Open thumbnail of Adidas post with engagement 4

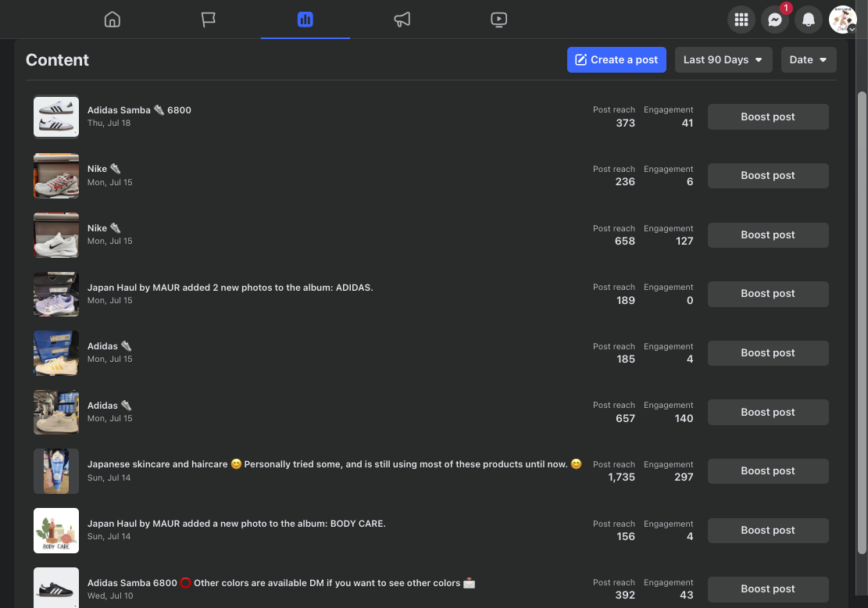[x=56, y=352]
